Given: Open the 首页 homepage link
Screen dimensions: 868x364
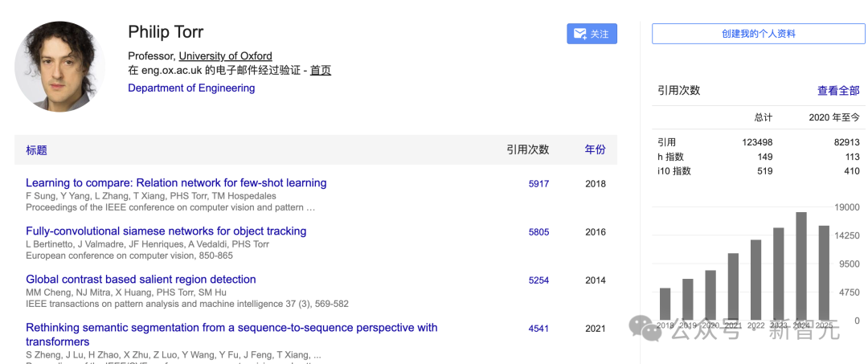Looking at the screenshot, I should pyautogui.click(x=321, y=70).
